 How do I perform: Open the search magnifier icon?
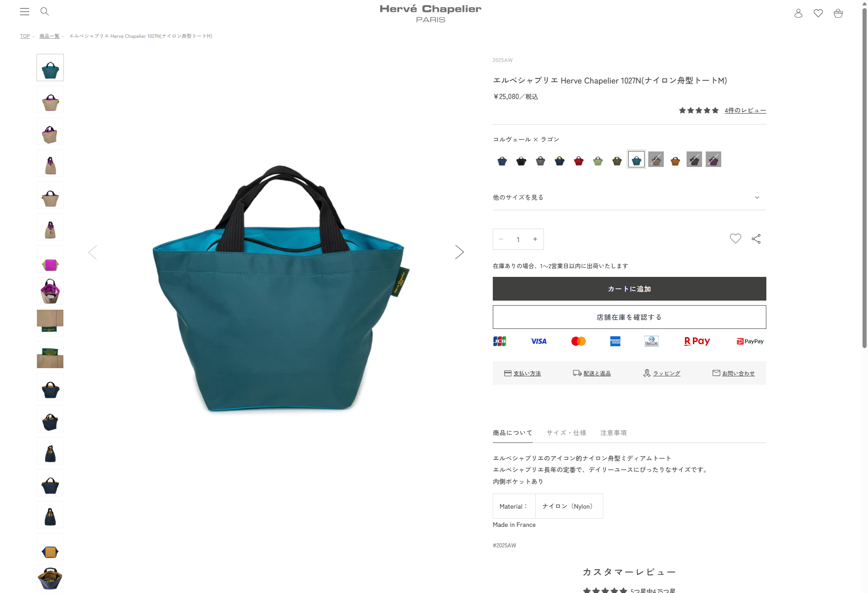pos(45,11)
